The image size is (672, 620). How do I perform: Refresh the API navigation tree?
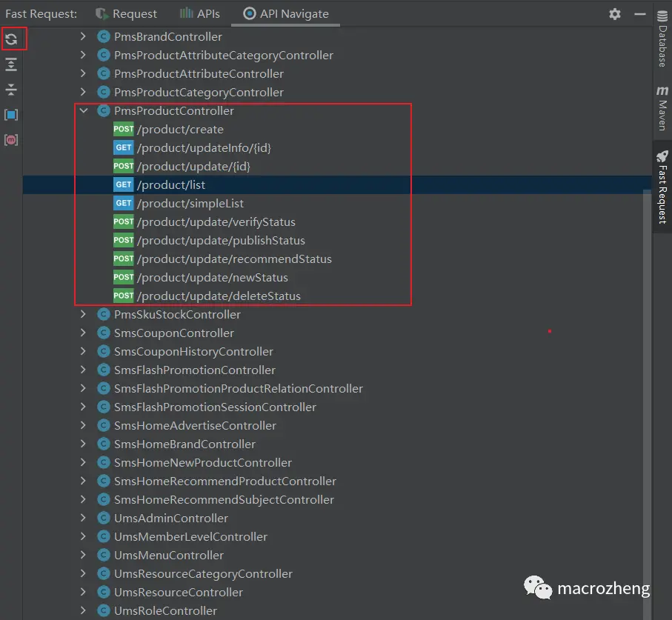[13, 39]
